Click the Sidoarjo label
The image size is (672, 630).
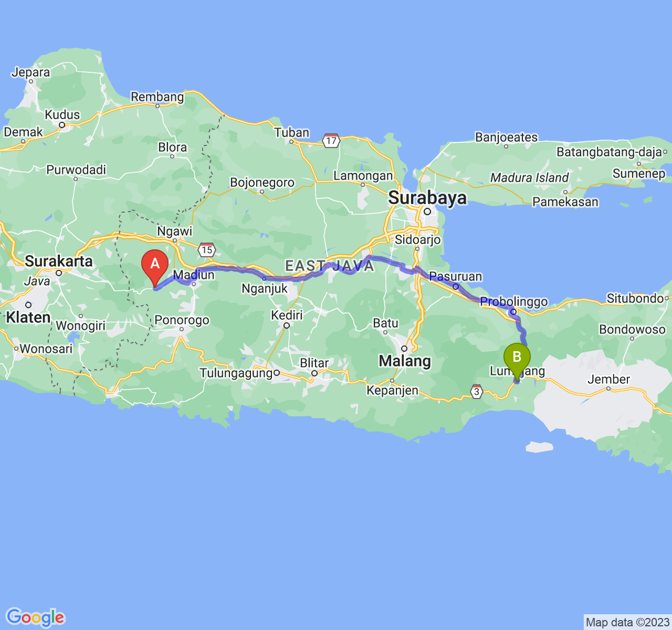(x=418, y=240)
